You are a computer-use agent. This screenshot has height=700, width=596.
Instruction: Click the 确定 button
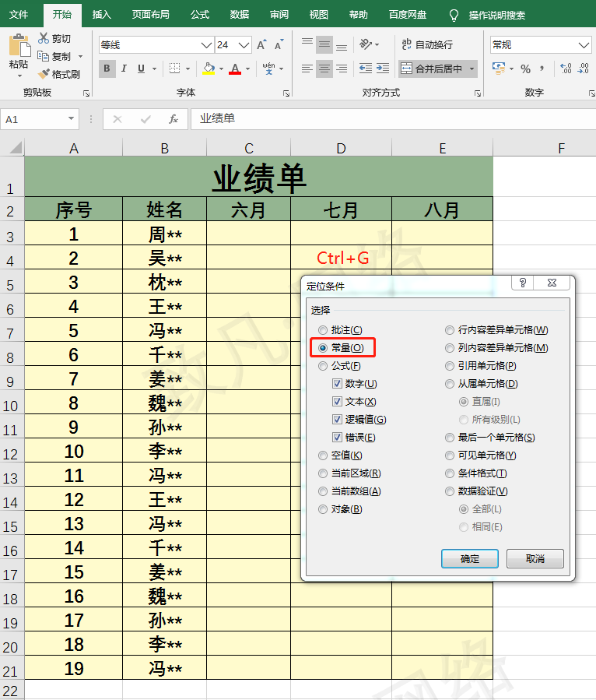coord(470,558)
